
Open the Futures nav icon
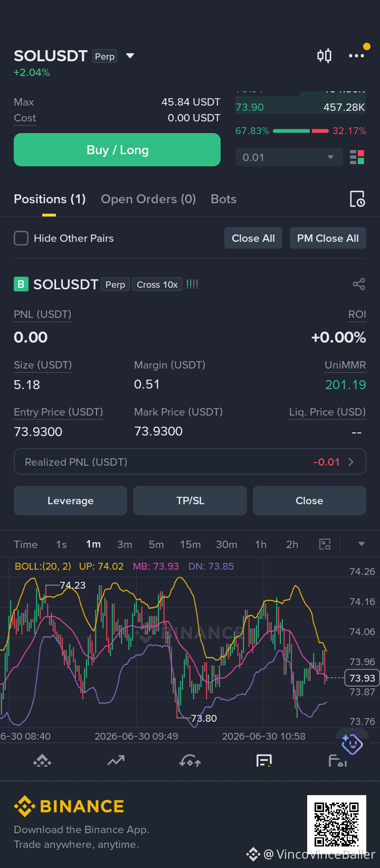tap(264, 761)
